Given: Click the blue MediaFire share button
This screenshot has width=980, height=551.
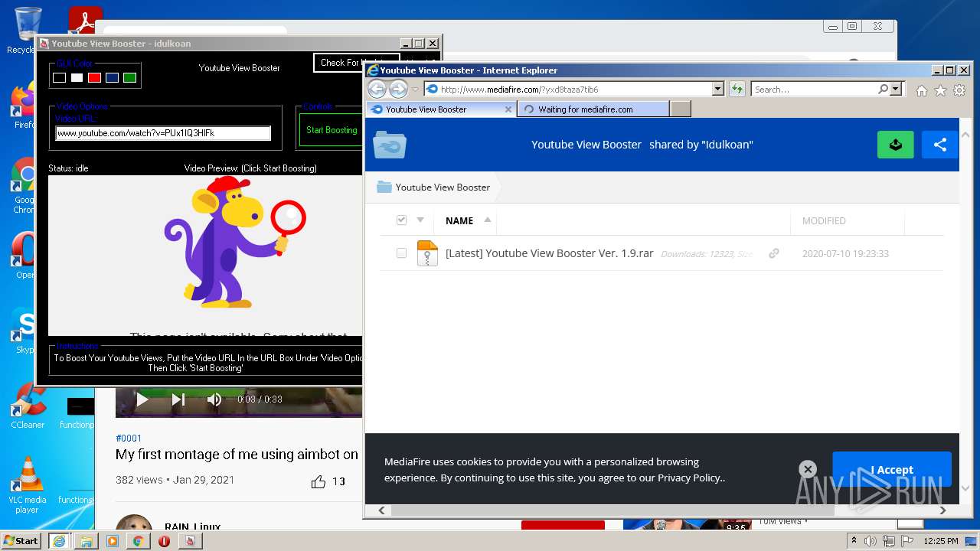Looking at the screenshot, I should 940,144.
